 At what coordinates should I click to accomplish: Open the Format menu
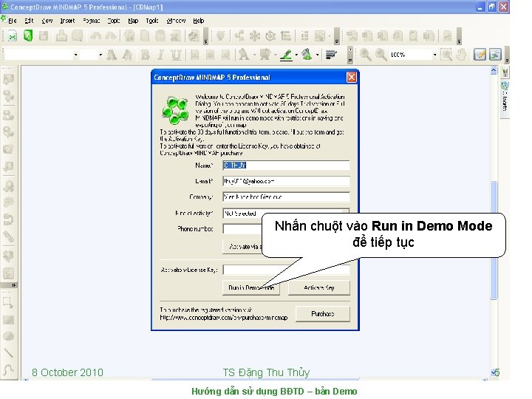coord(92,21)
